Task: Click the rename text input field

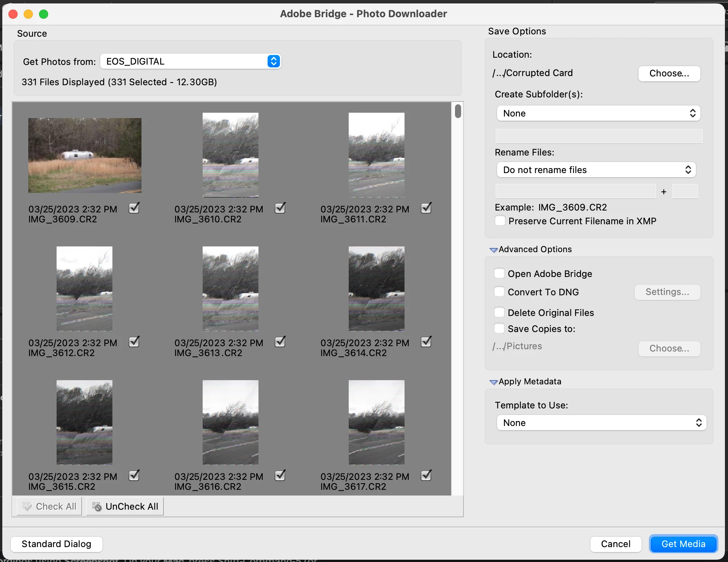Action: point(575,191)
